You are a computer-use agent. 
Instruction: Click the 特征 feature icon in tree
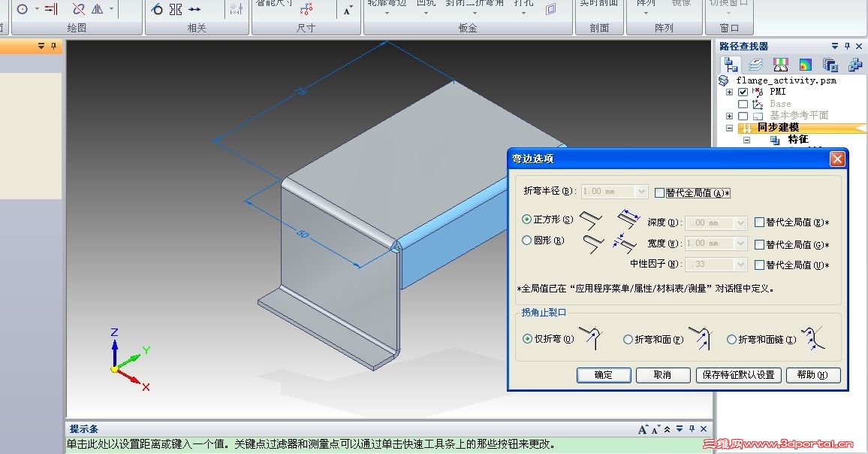775,141
